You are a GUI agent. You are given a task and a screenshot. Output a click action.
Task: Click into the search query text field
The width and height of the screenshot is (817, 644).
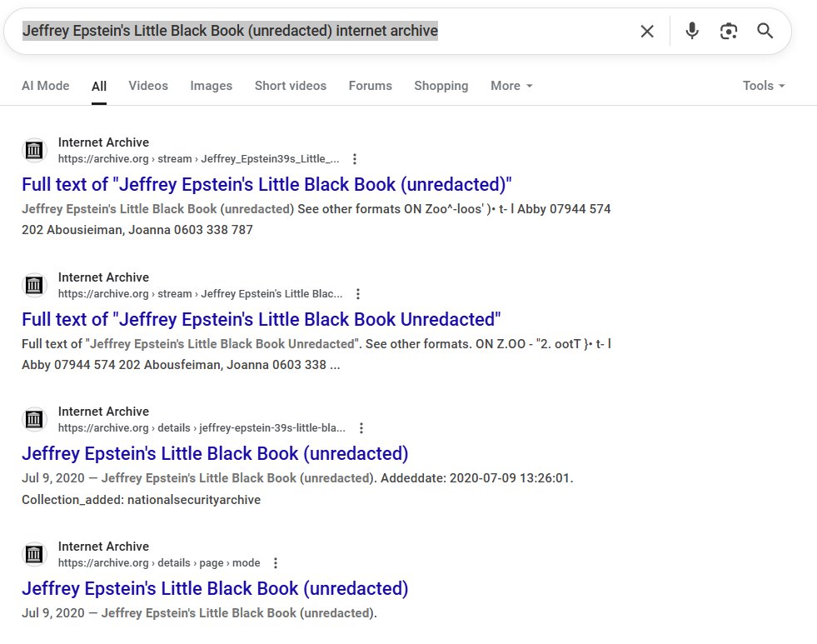click(x=230, y=32)
